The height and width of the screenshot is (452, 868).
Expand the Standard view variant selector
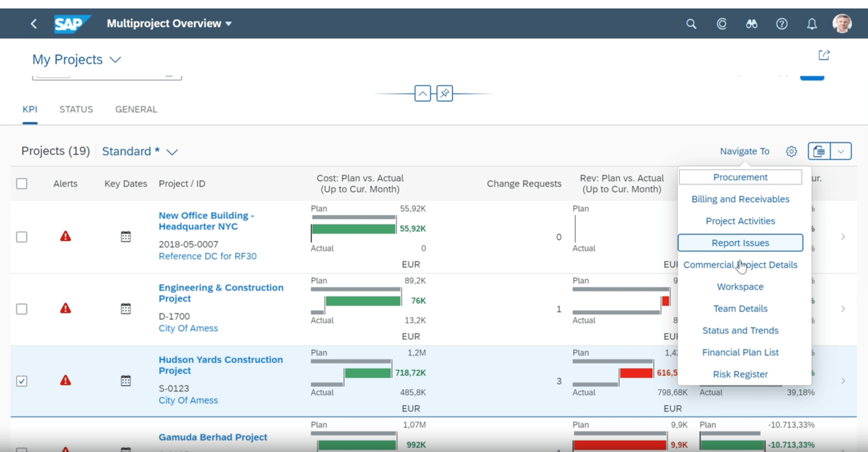coord(172,152)
